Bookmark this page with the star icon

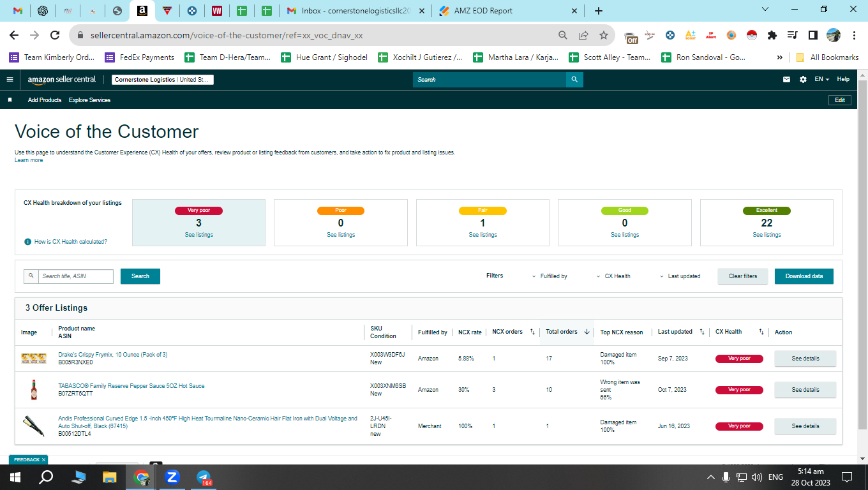coord(603,35)
